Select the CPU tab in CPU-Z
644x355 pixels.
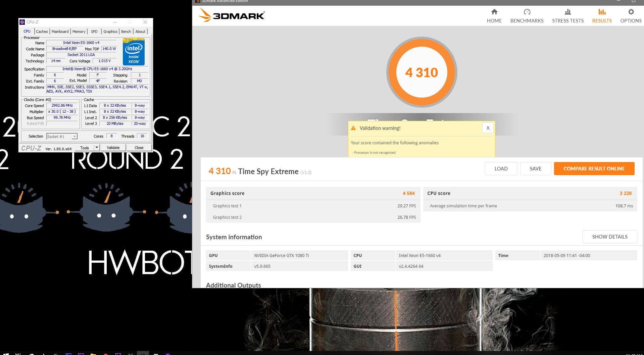coord(27,31)
